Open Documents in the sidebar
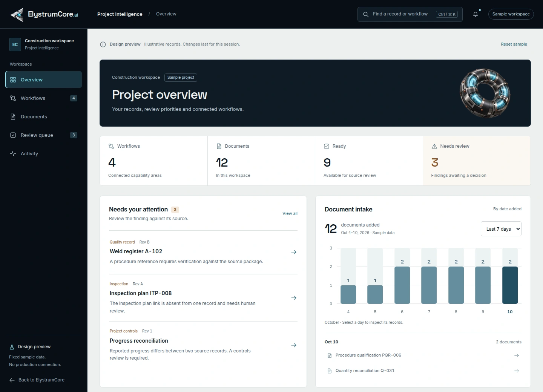Screen dimensions: 543x392 (44, 116)
